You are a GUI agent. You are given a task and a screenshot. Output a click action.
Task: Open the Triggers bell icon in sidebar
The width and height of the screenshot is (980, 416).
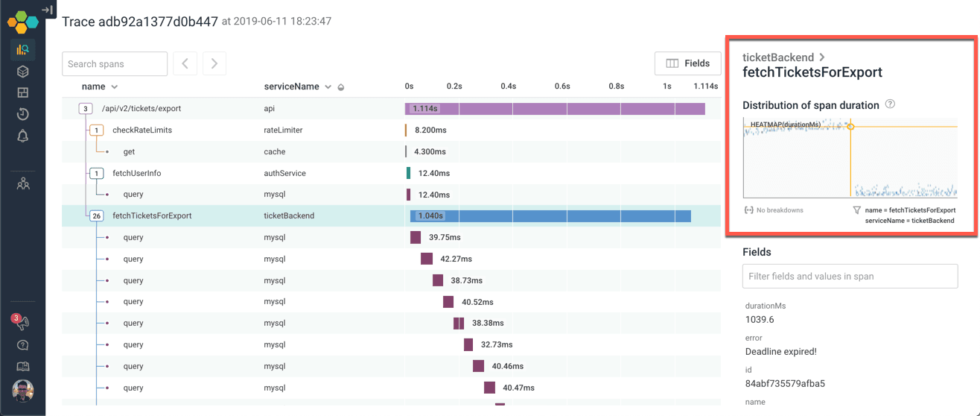point(22,136)
